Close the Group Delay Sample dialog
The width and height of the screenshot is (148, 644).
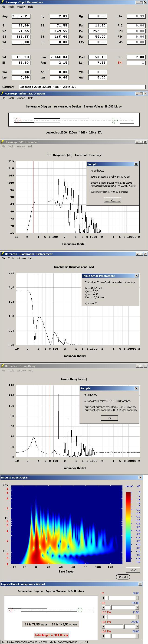tap(136, 388)
